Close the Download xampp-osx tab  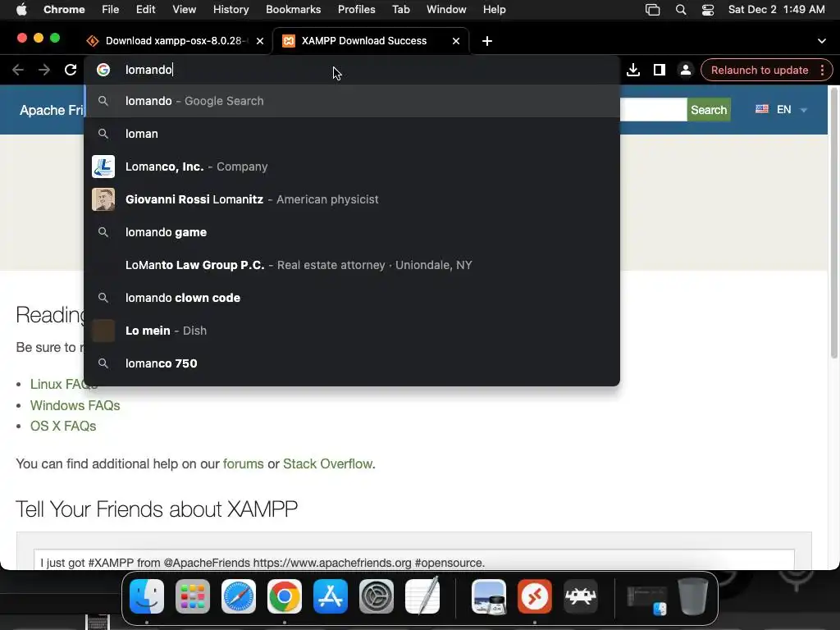[x=260, y=41]
